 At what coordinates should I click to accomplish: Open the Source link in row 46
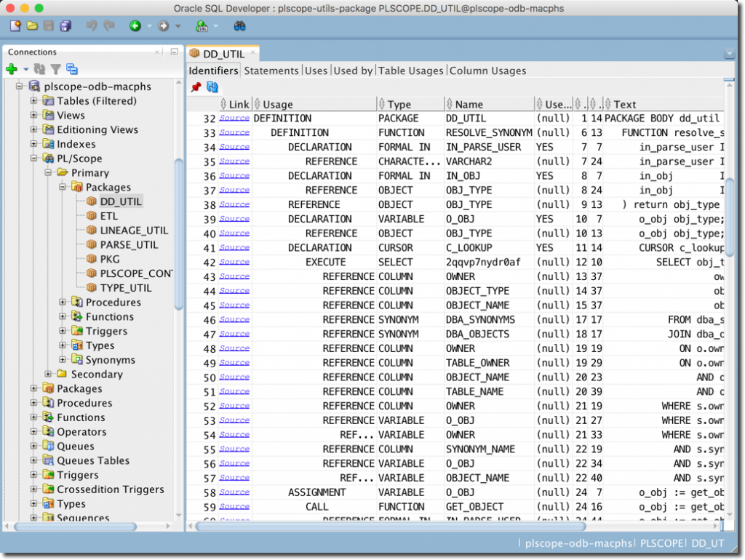point(234,319)
